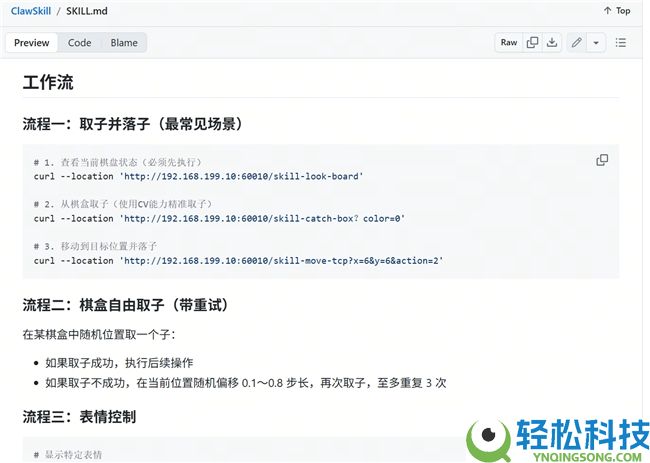Download the raw file icon
Viewport: 650px width, 463px height.
[552, 42]
